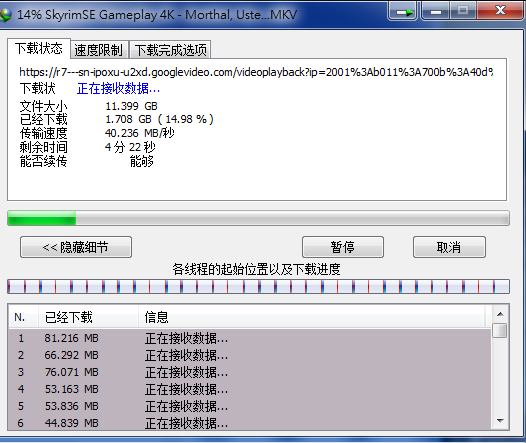Image resolution: width=526 pixels, height=443 pixels.
Task: Click the IDM globe icon in title bar
Action: [x=5, y=15]
